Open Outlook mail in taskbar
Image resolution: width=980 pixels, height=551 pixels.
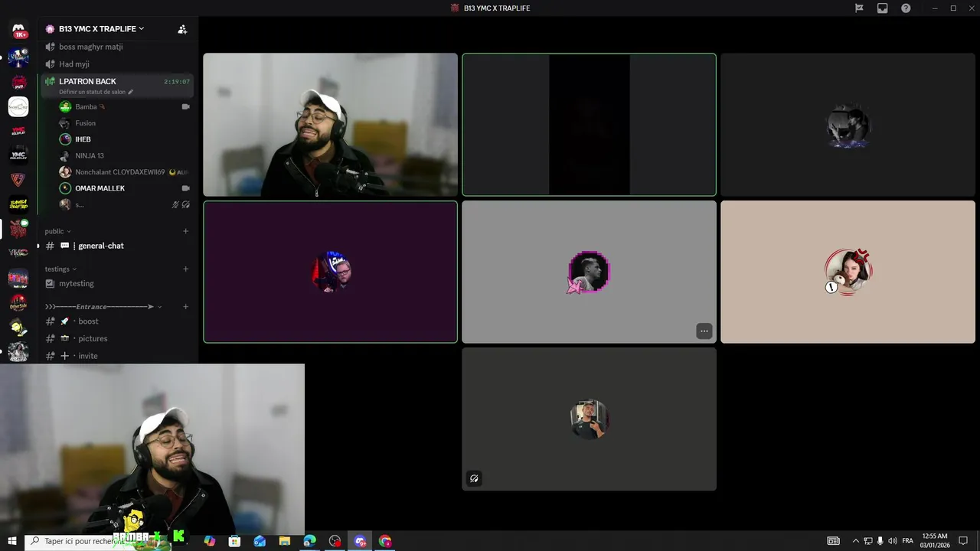[260, 541]
